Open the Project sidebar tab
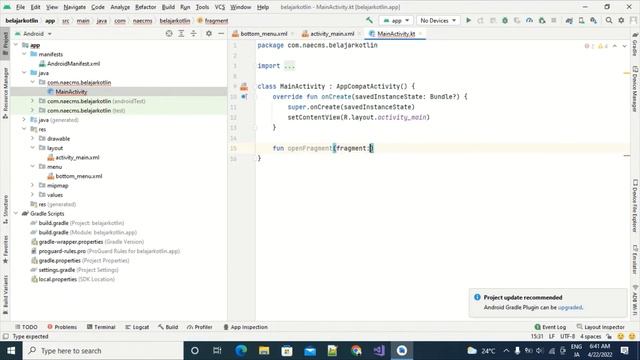 click(x=5, y=43)
